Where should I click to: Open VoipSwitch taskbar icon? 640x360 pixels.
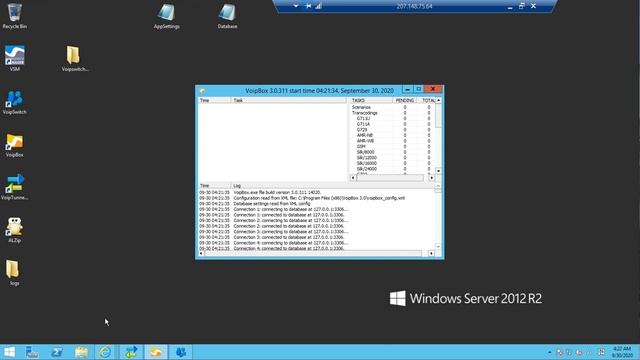[181, 352]
